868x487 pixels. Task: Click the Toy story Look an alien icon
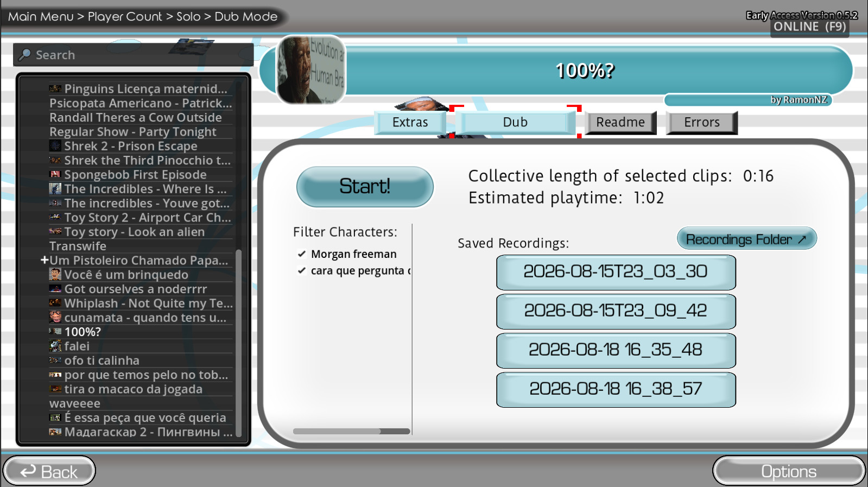(x=55, y=232)
